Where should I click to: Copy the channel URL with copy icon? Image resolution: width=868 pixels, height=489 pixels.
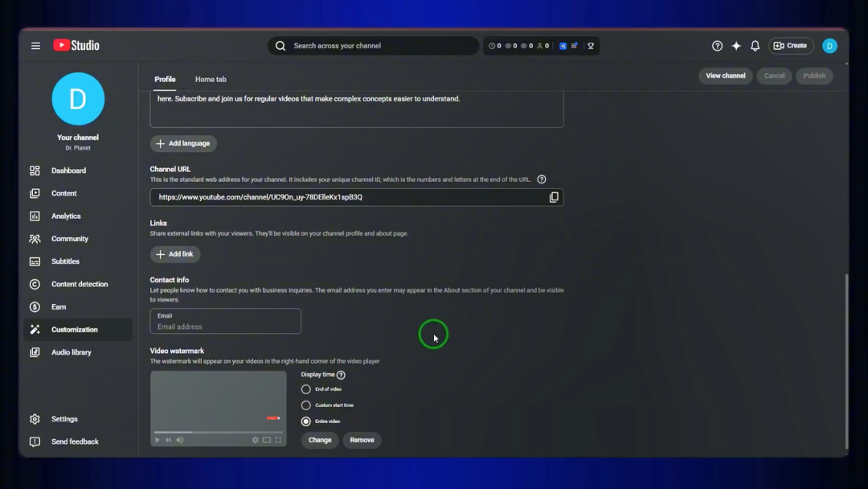click(554, 197)
